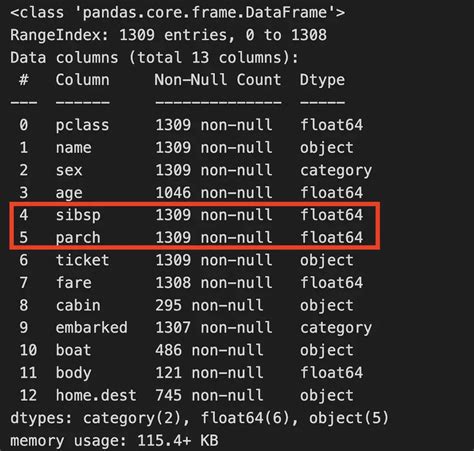474x451 pixels.
Task: Click the memory usage 115.4+ KB line
Action: point(114,441)
